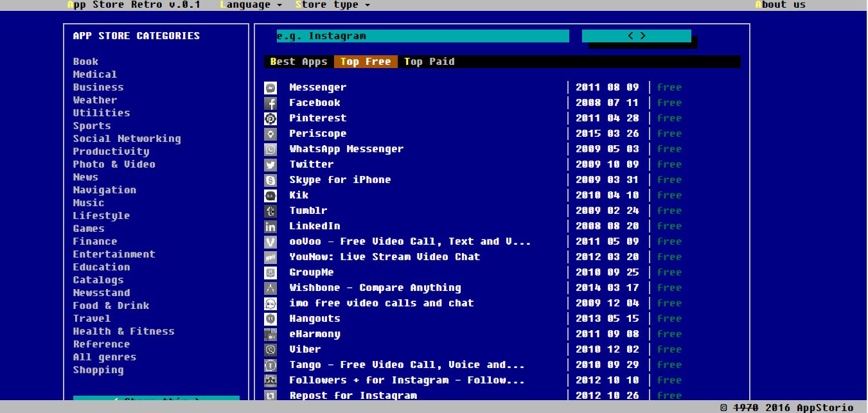This screenshot has width=868, height=413.
Task: Click the Facebook app icon
Action: 270,103
